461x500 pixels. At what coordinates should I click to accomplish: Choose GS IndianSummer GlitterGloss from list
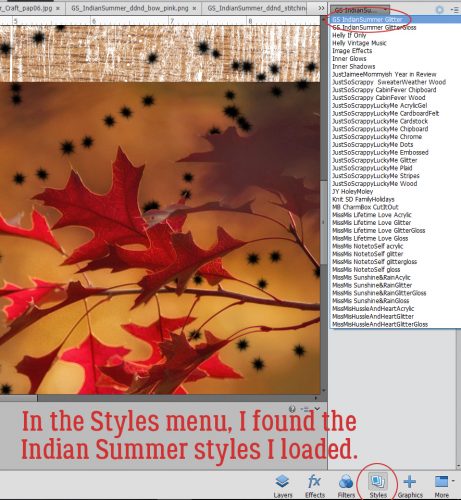coord(374,27)
